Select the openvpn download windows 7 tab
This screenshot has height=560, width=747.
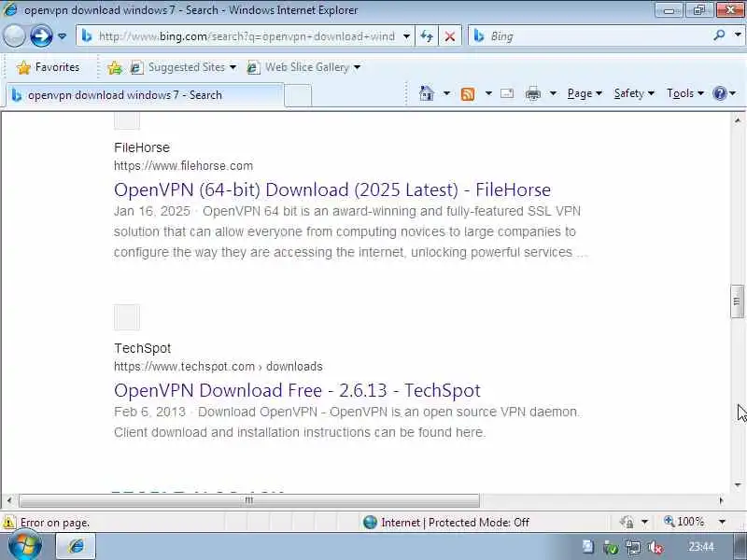(x=145, y=95)
